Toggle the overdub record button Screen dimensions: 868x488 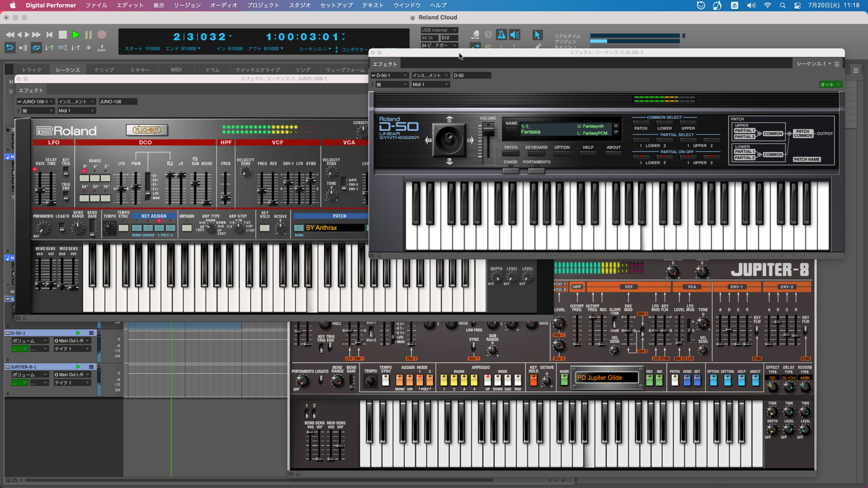(88, 48)
